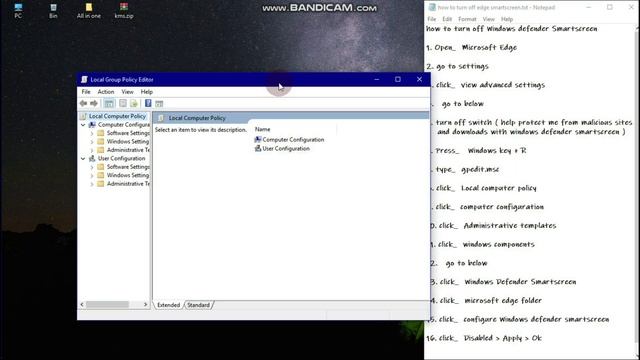Click Notepad line 'Disabled > Apply > Ok'

502,338
